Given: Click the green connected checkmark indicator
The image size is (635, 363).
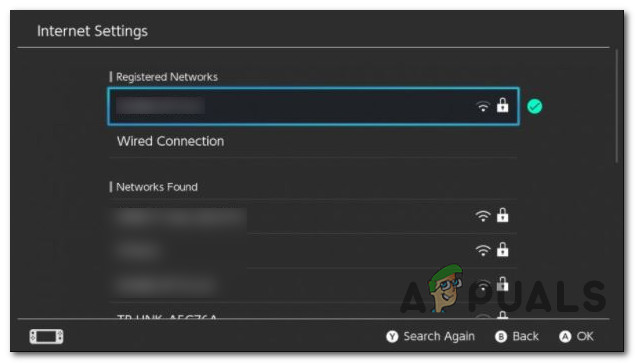Looking at the screenshot, I should (x=535, y=107).
